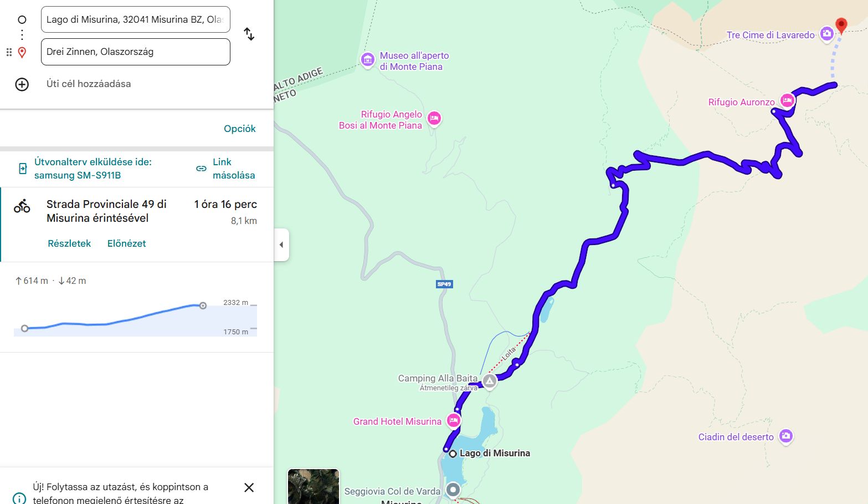Click the Ciadin del deserto photo marker

[x=785, y=436]
